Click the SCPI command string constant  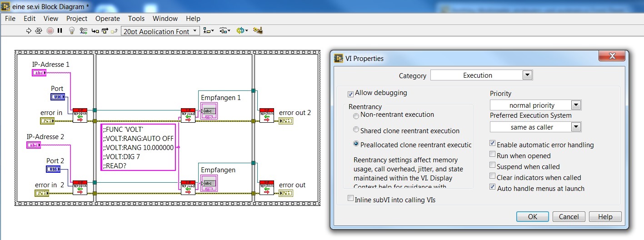(138, 147)
